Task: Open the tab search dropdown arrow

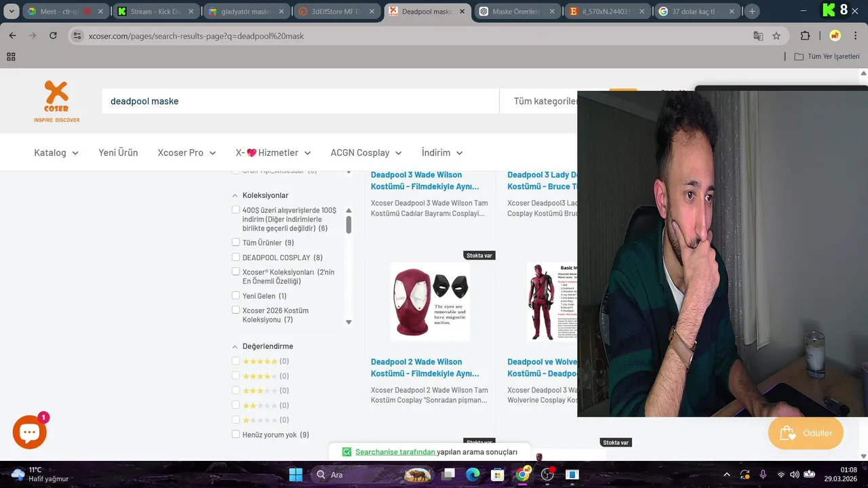Action: (12, 12)
